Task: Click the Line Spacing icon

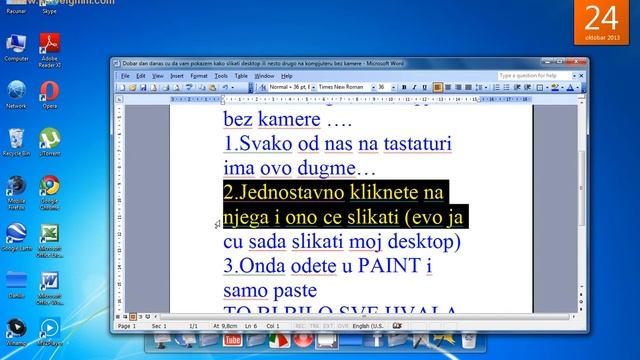Action: (x=478, y=87)
